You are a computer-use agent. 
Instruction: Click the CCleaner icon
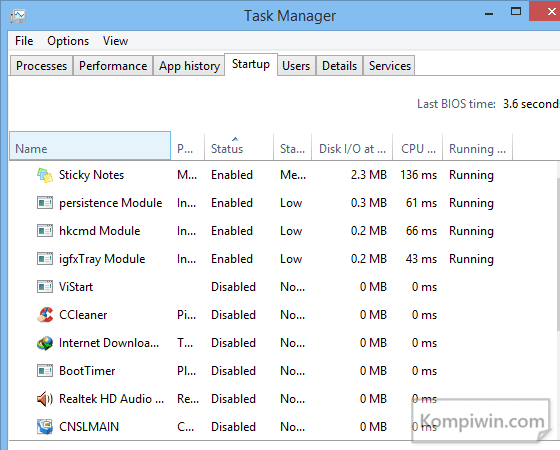point(45,315)
